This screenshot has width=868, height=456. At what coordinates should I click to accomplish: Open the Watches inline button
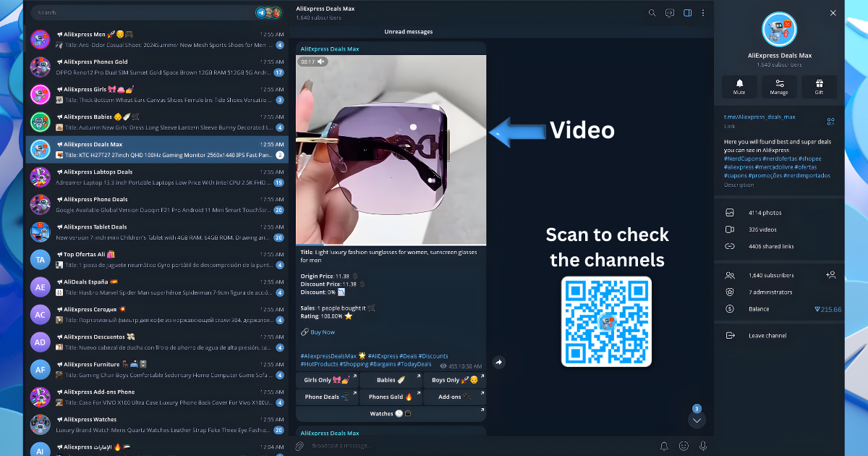(391, 413)
